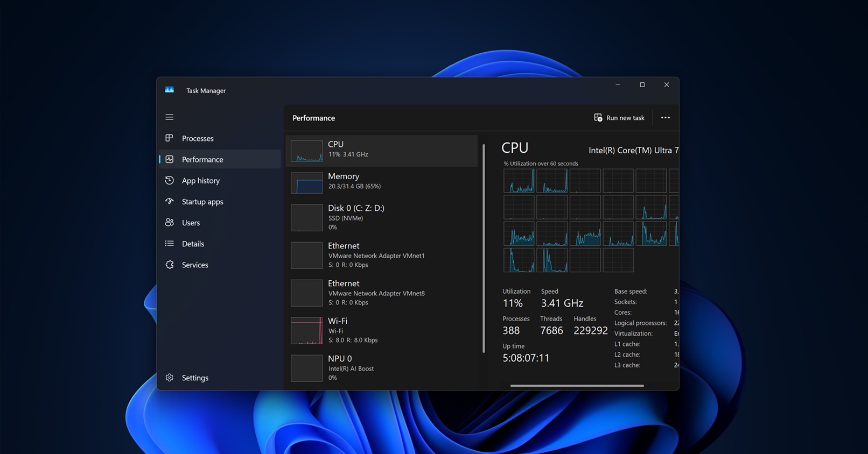868x454 pixels.
Task: Open the Processes page icon
Action: [170, 138]
